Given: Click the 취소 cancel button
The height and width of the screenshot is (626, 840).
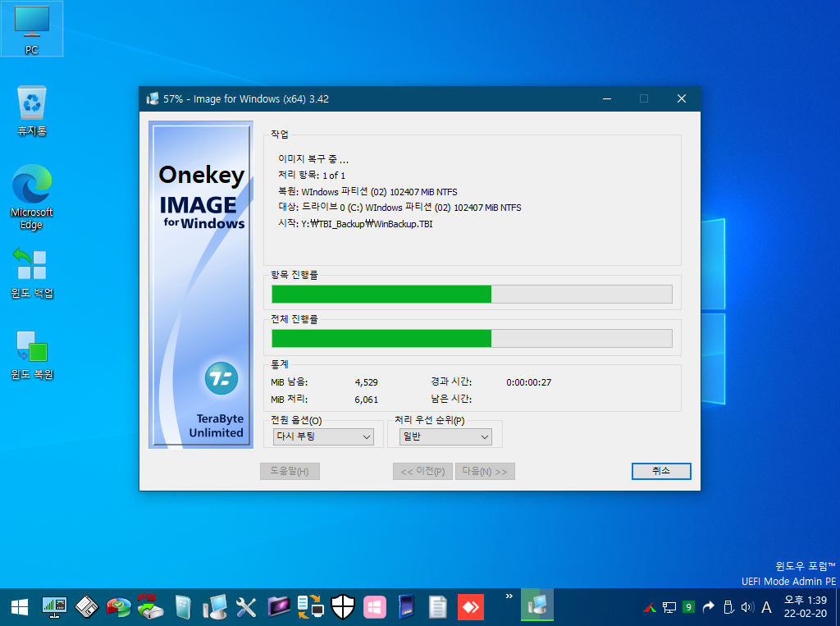Looking at the screenshot, I should [x=661, y=471].
